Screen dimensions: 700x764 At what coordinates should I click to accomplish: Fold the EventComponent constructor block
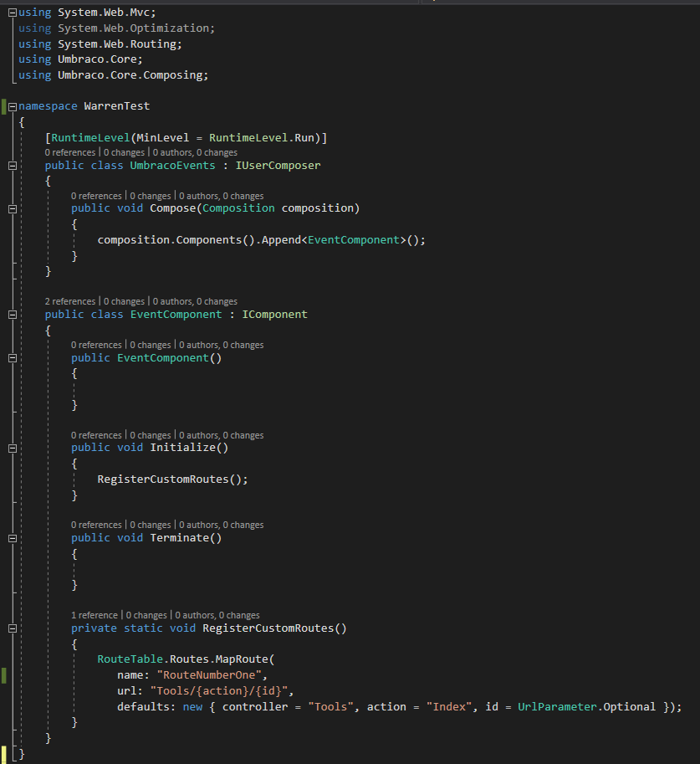[x=12, y=358]
